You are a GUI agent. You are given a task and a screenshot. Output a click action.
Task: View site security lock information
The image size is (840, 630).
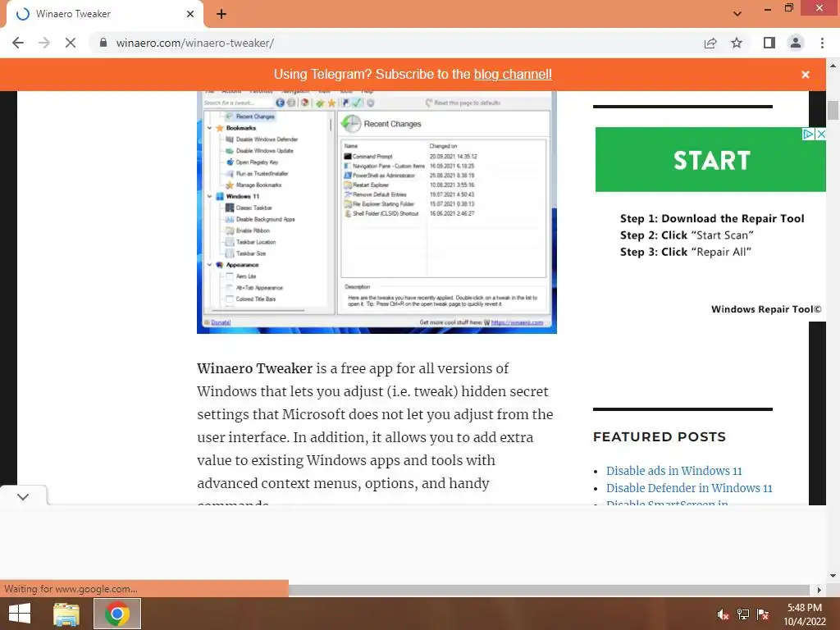pyautogui.click(x=103, y=43)
